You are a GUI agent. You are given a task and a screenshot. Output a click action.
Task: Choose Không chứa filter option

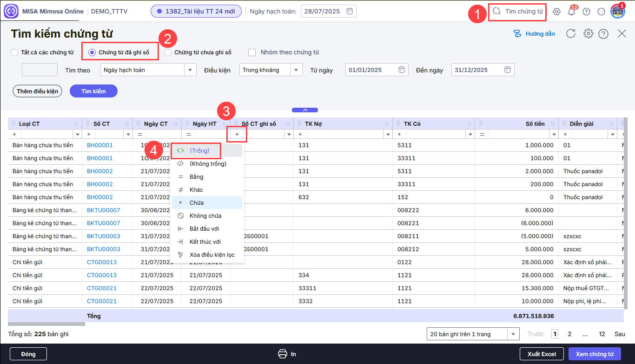click(205, 215)
